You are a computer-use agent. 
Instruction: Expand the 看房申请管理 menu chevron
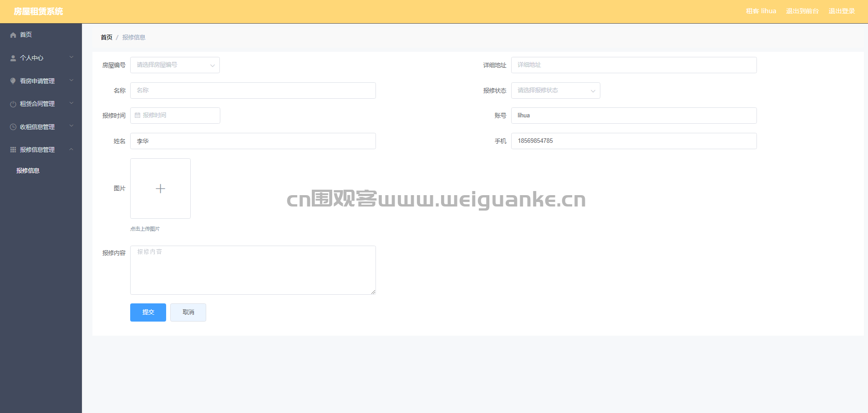pos(71,81)
